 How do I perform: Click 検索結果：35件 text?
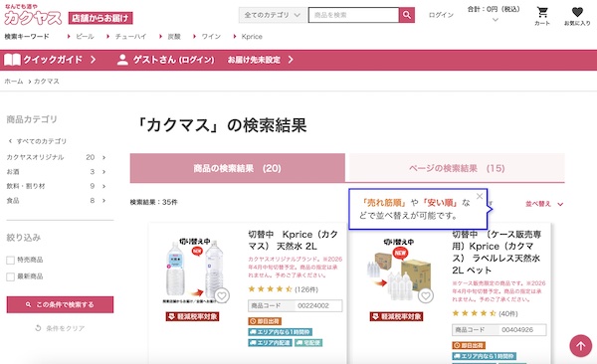coord(154,202)
